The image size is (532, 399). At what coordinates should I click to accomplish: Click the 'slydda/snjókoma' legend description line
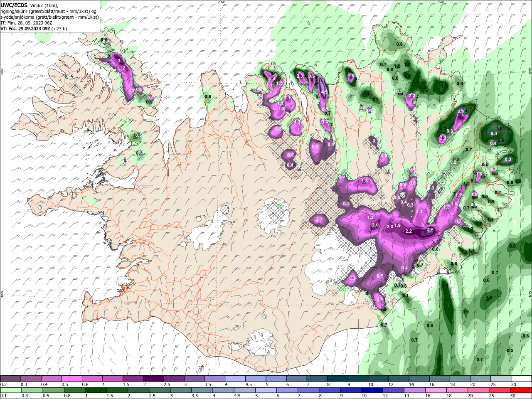point(49,17)
